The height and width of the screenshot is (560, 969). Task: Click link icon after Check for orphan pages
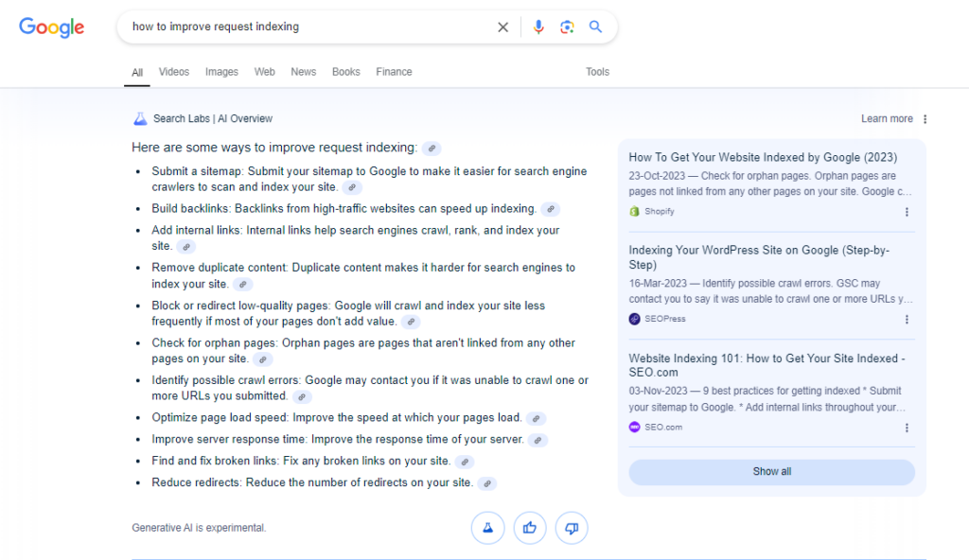(x=263, y=359)
